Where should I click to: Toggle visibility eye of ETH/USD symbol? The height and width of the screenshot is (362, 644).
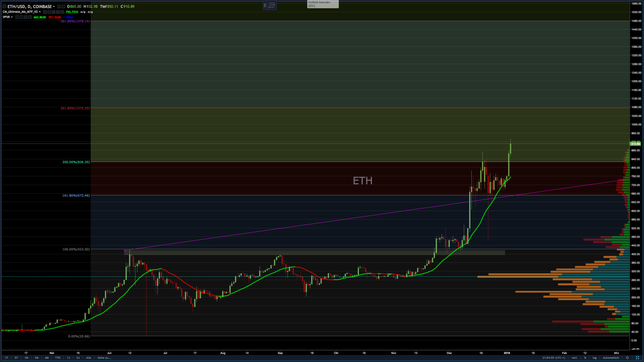tap(59, 7)
